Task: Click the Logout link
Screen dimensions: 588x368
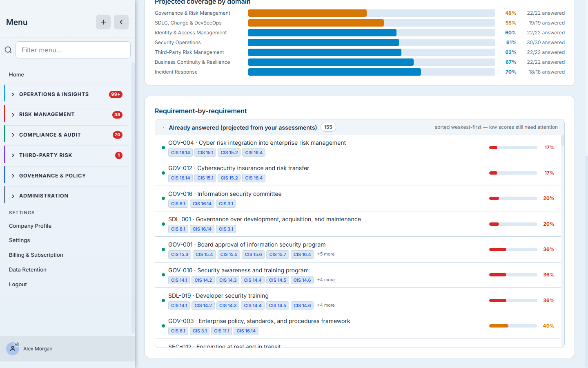Action: (x=18, y=284)
